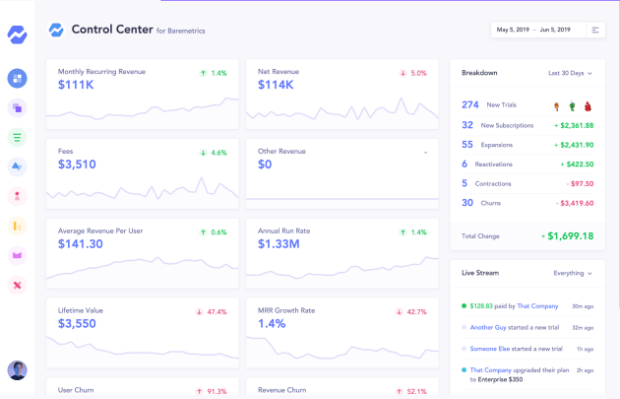Open the Fees metric title
The image size is (620, 399).
click(x=65, y=151)
